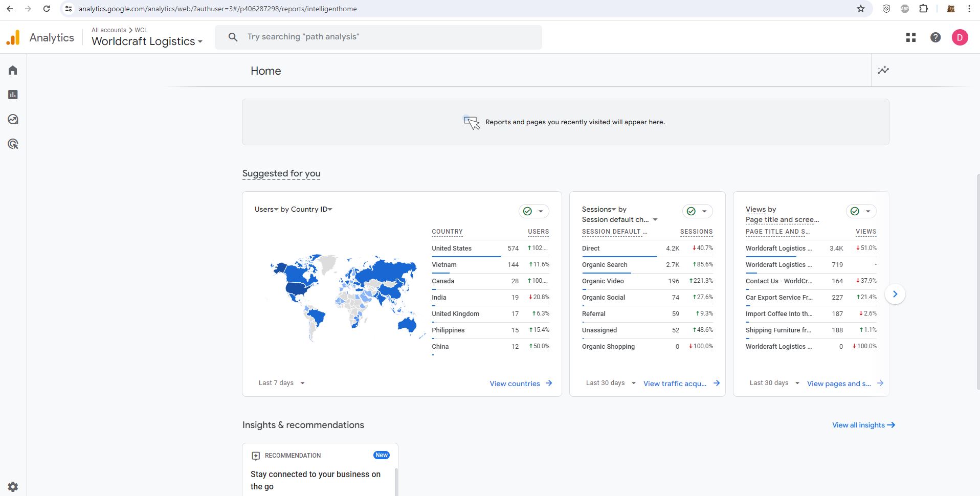Screen dimensions: 980x496
Task: Click Organic Shopping sessions row
Action: [x=647, y=347]
